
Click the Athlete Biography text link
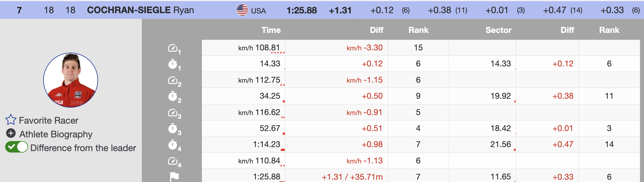(x=56, y=134)
